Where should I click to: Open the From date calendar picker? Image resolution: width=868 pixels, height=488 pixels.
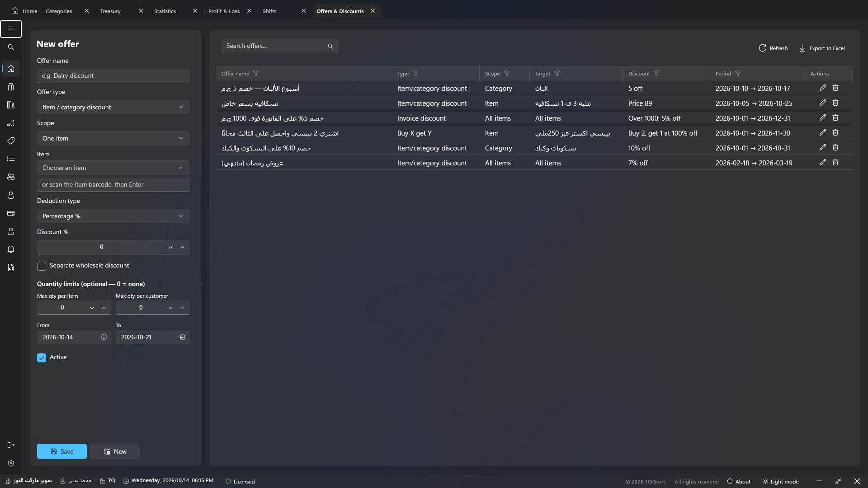pos(104,338)
